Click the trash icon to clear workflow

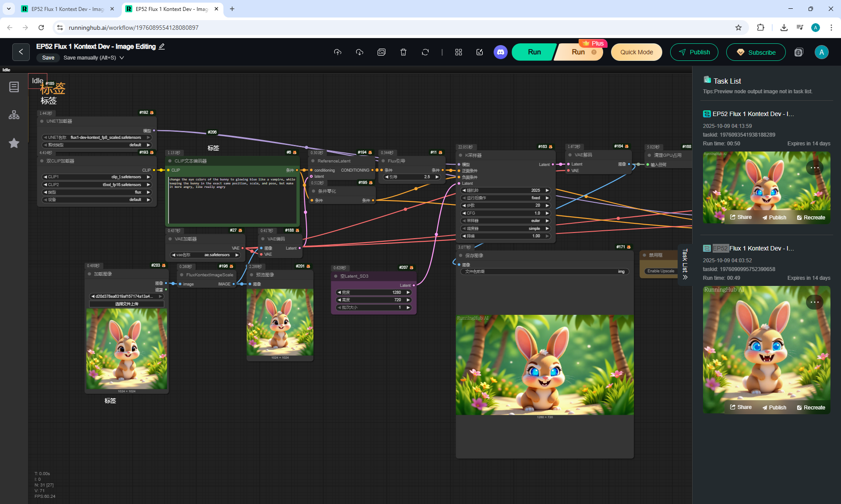click(x=403, y=52)
